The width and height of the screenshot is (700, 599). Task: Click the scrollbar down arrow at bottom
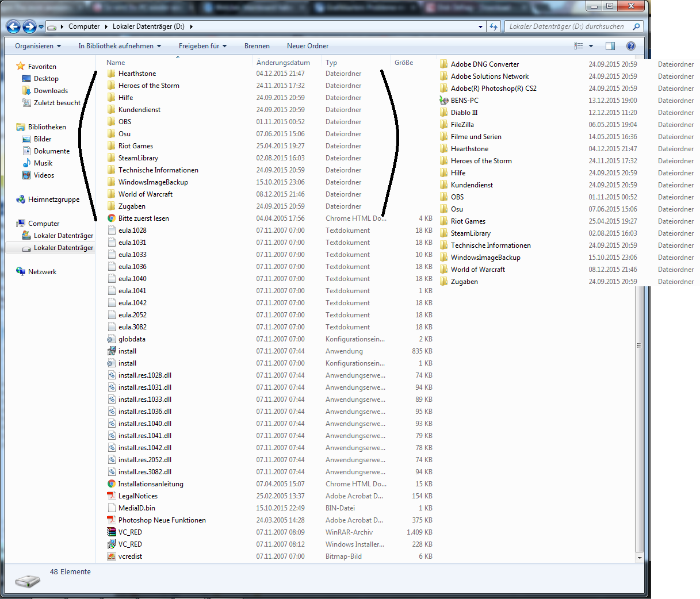tap(639, 558)
